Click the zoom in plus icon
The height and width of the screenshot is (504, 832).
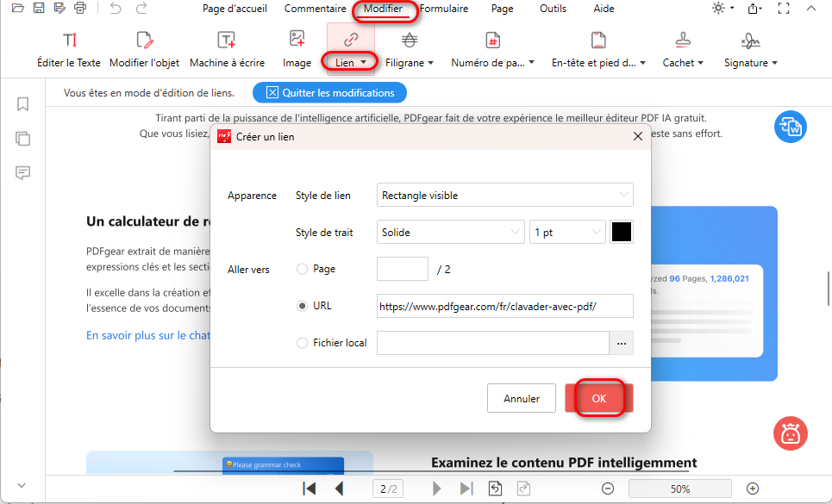pyautogui.click(x=753, y=488)
